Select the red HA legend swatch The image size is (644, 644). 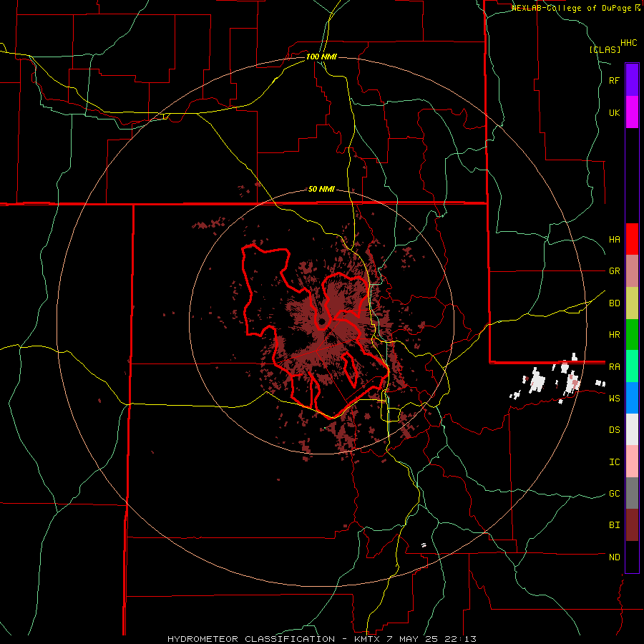(632, 239)
